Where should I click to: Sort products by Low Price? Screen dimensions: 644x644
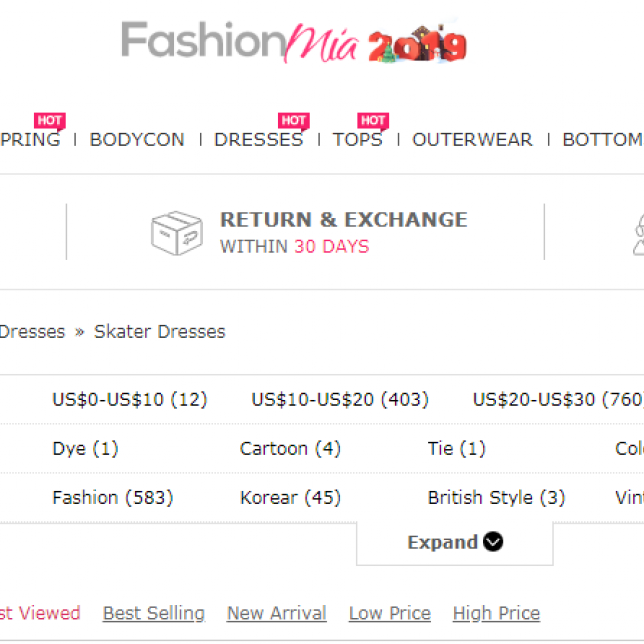tap(390, 613)
